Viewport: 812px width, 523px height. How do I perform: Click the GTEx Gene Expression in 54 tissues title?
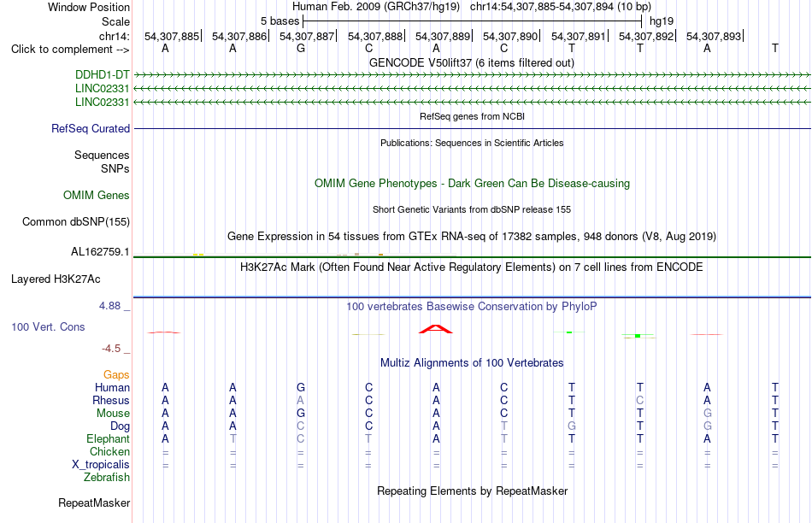point(472,236)
